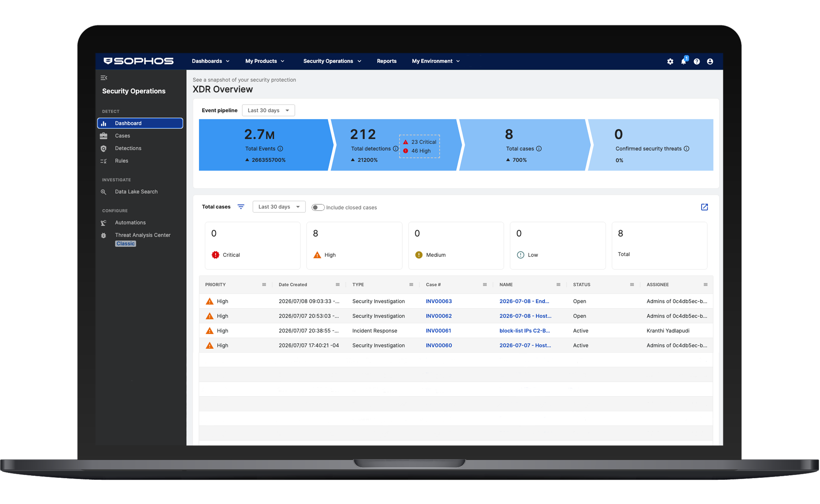Select the High cases summary card

[354, 246]
